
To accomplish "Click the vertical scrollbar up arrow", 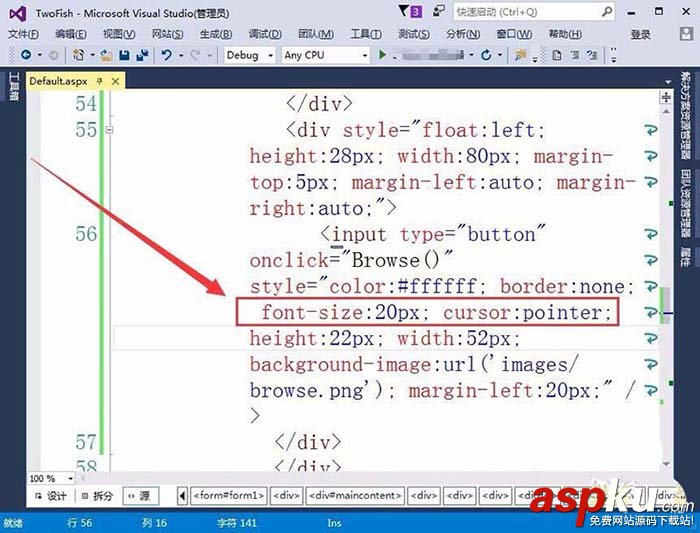I will [666, 111].
